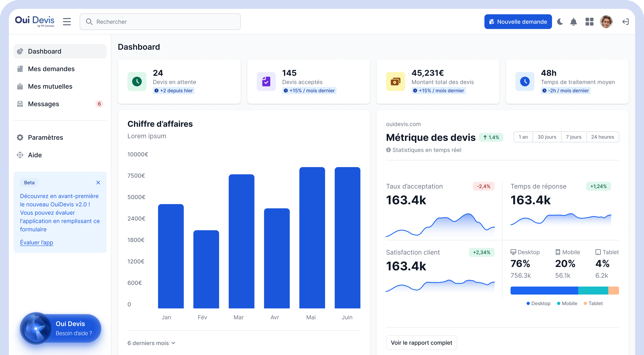Open Mes mutuelles in sidebar
This screenshot has height=355, width=644.
click(50, 86)
